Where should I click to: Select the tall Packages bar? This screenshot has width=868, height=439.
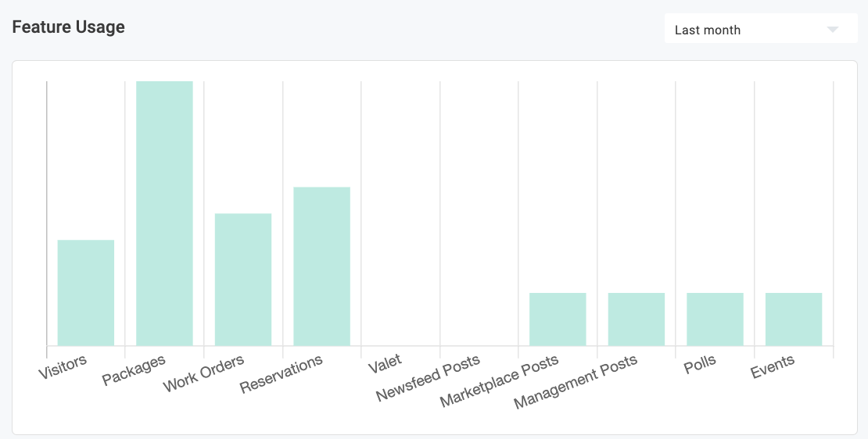(x=164, y=212)
